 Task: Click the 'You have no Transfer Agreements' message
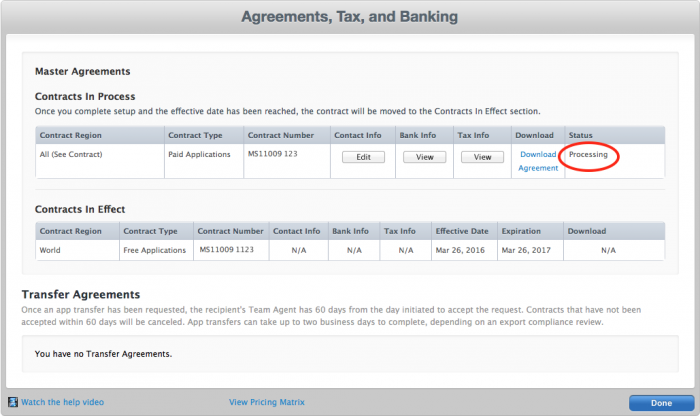tap(104, 354)
